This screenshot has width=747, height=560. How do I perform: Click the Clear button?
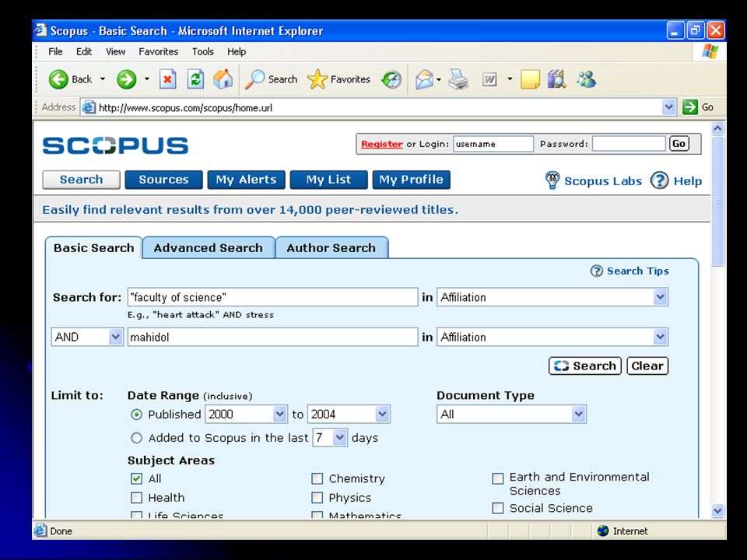click(647, 366)
